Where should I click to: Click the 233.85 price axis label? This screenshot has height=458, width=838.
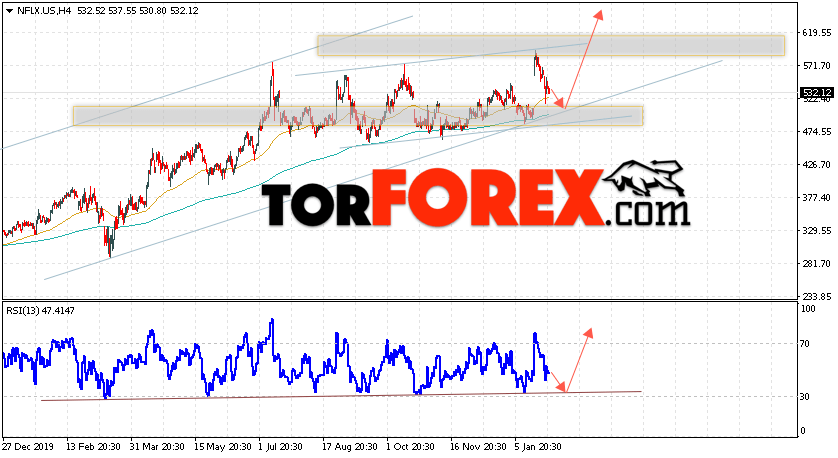(x=817, y=296)
